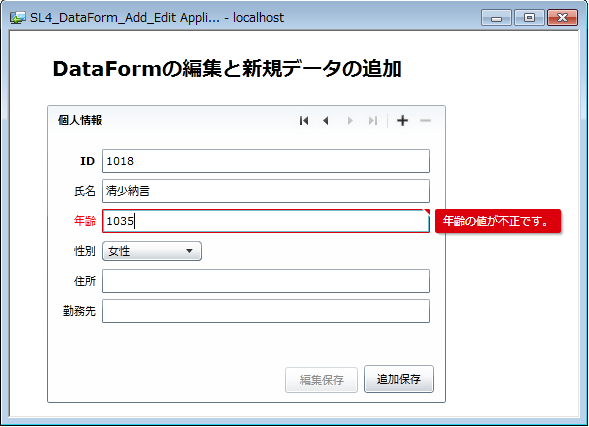The width and height of the screenshot is (589, 427).
Task: Delete record with minus icon
Action: [x=425, y=121]
